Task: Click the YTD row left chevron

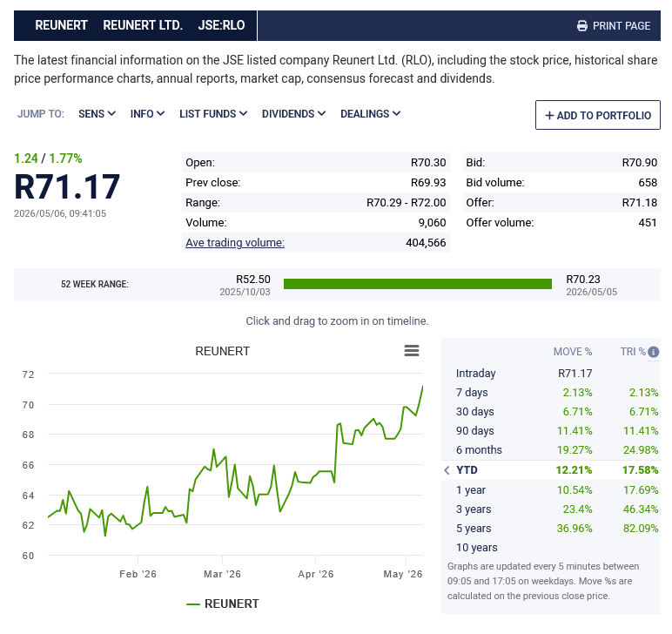Action: 447,470
